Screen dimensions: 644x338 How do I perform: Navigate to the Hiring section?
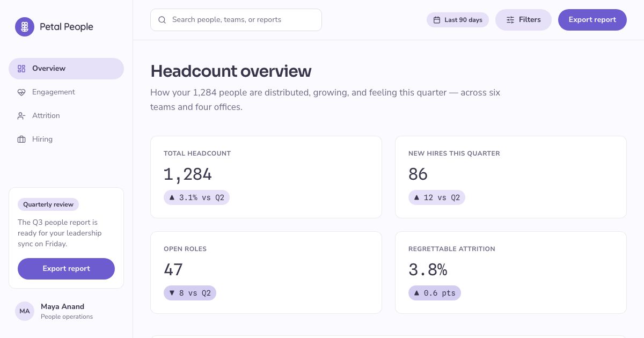(66, 139)
